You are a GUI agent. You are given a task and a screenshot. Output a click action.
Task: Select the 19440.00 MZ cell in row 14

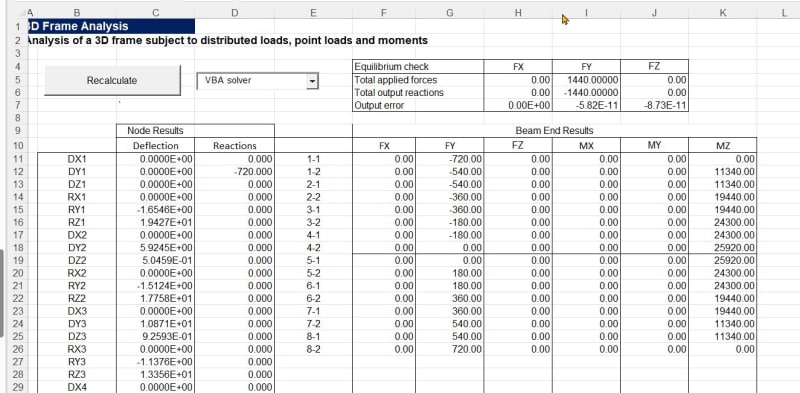(722, 197)
